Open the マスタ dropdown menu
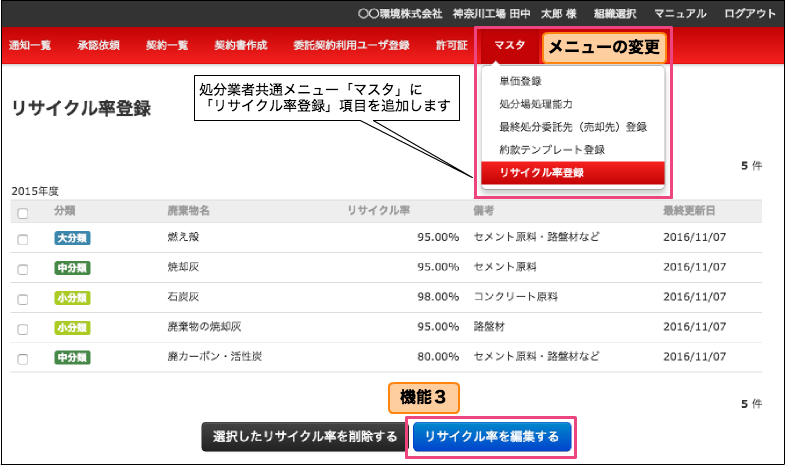The width and height of the screenshot is (785, 469). (509, 45)
